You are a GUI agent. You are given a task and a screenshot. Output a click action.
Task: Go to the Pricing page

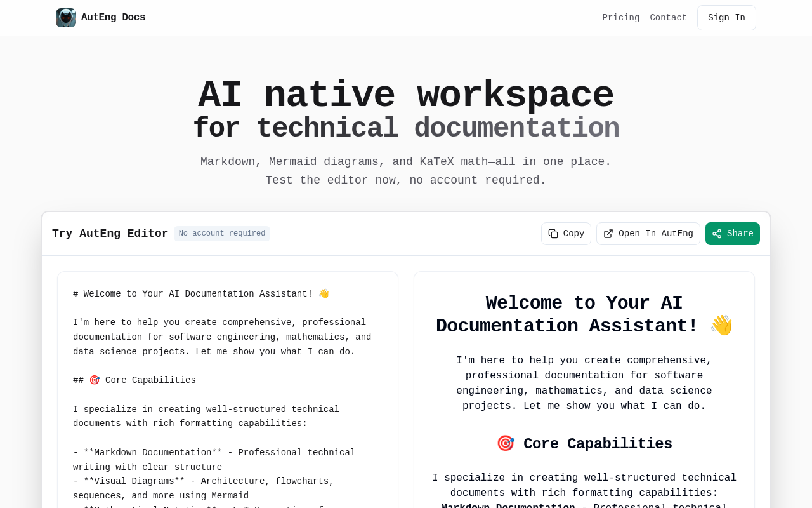coord(620,18)
